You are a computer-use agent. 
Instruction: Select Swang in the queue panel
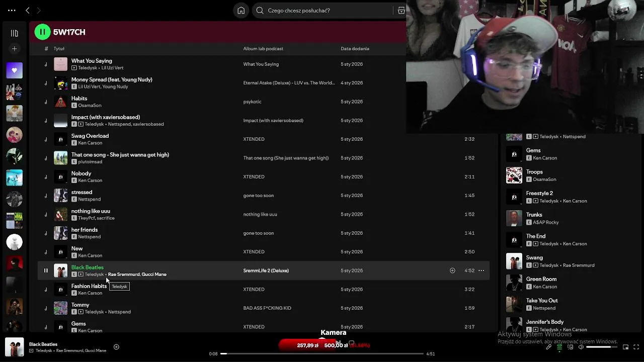coord(534,257)
